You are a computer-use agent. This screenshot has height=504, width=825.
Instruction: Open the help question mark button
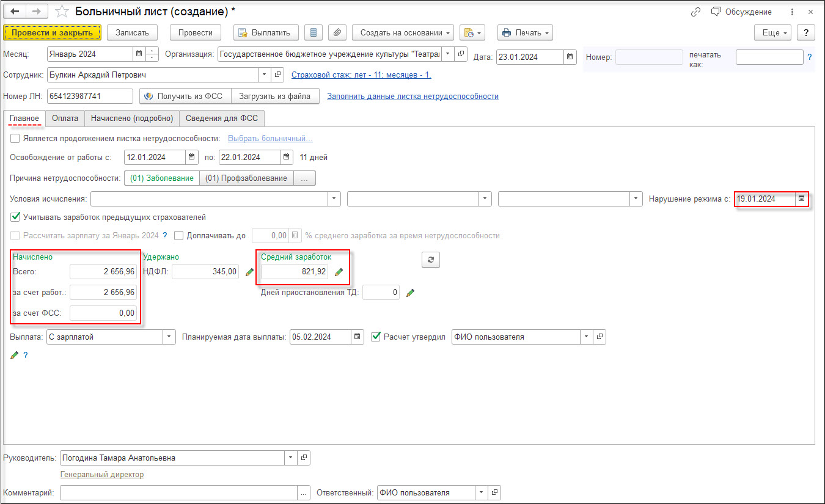(x=806, y=32)
